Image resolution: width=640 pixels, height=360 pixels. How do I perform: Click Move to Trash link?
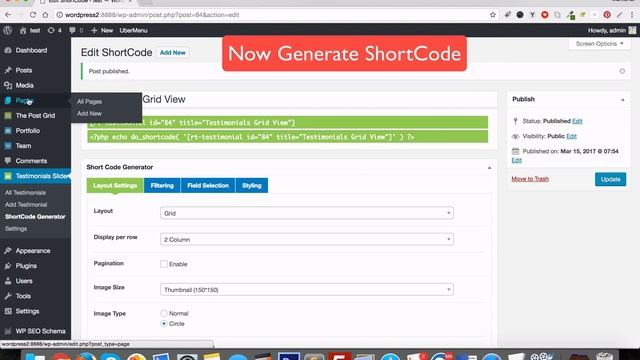coord(530,179)
